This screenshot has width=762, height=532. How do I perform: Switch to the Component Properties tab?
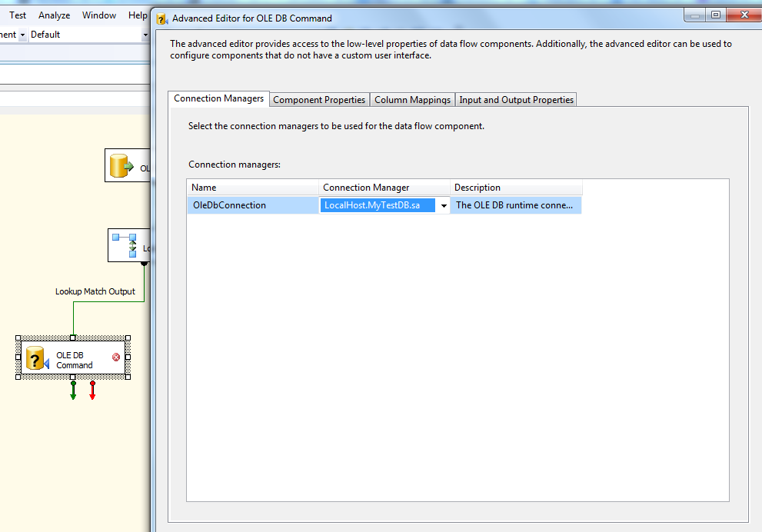coord(319,100)
